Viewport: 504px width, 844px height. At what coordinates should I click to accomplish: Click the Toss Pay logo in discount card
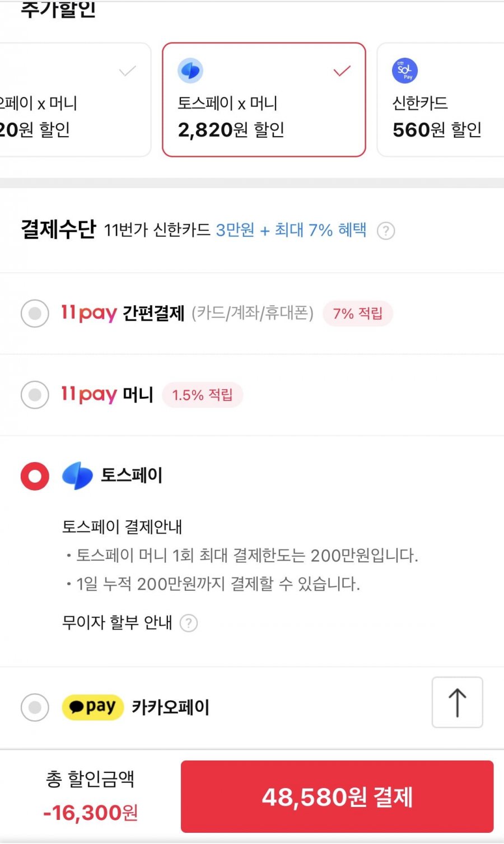click(190, 71)
